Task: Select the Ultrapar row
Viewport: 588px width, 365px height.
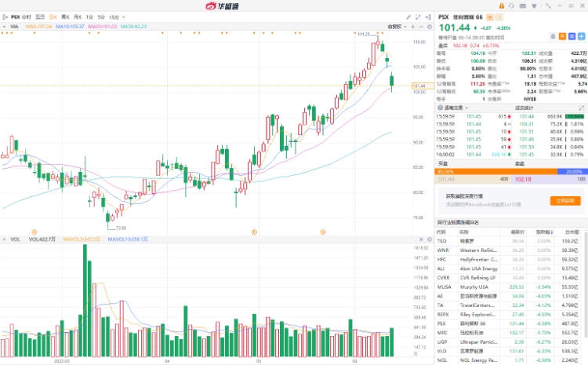Action: (510, 342)
